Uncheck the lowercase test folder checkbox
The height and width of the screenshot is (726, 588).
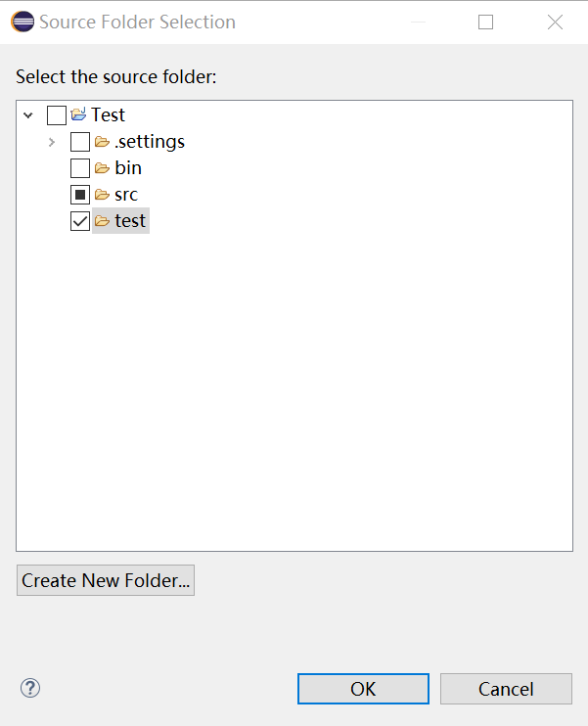80,221
